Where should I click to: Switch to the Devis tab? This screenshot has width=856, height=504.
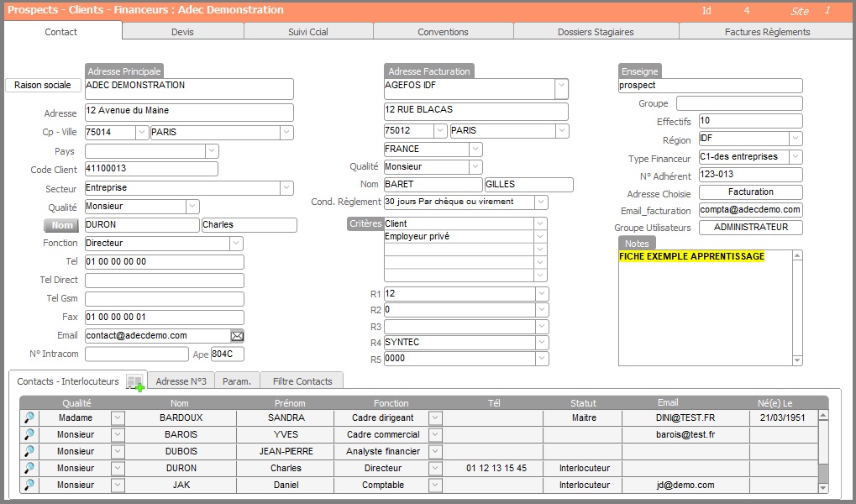click(x=183, y=31)
